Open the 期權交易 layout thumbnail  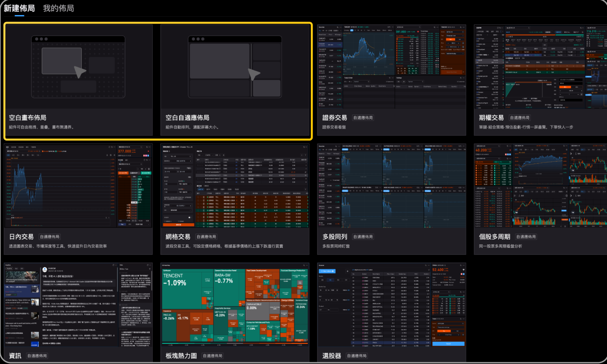click(x=540, y=67)
